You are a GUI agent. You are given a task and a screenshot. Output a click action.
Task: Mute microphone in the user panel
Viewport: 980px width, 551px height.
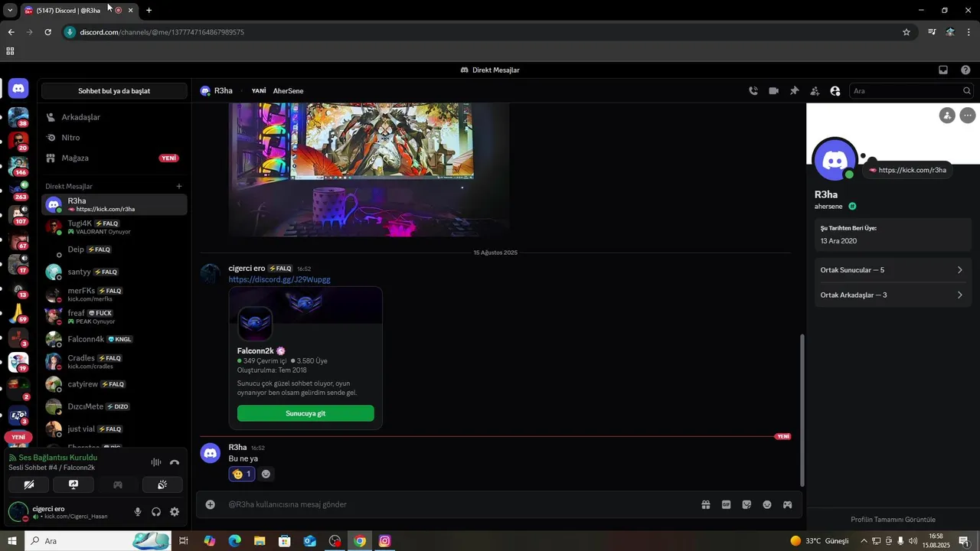tap(138, 512)
